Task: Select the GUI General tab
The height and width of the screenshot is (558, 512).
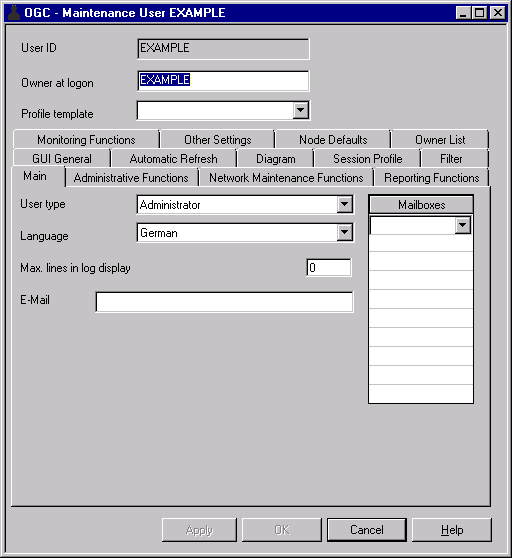Action: 62,159
